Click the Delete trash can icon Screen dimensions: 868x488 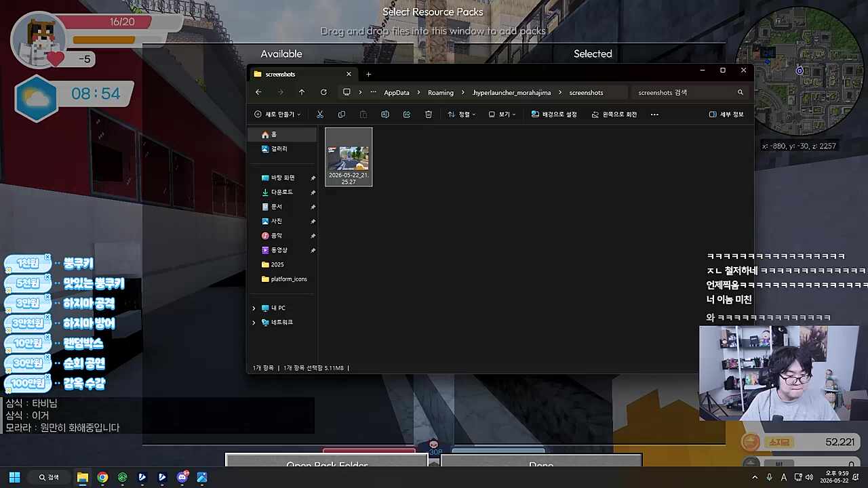coord(429,115)
